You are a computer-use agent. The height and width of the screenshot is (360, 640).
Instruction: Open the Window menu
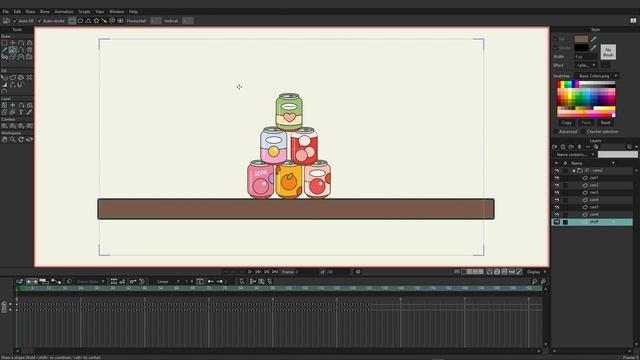117,11
